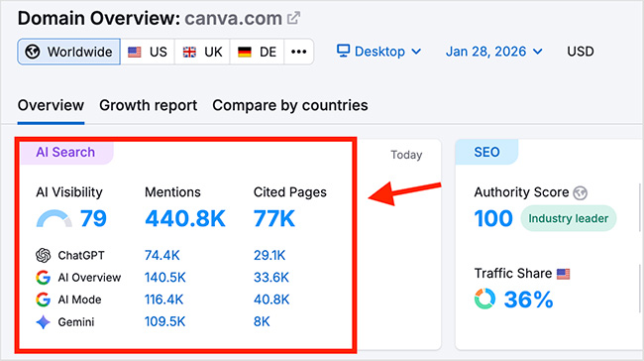Click the UK flag icon in region bar
The width and height of the screenshot is (644, 361).
(189, 53)
